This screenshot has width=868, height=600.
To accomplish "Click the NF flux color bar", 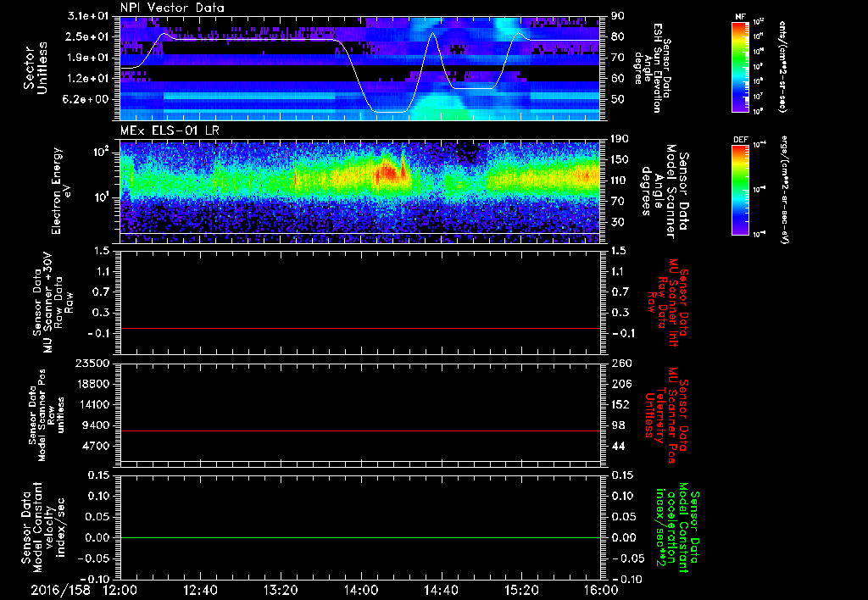I will click(740, 66).
